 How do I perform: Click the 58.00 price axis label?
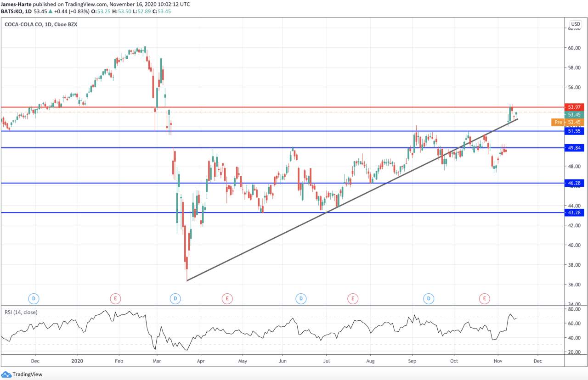(x=574, y=67)
